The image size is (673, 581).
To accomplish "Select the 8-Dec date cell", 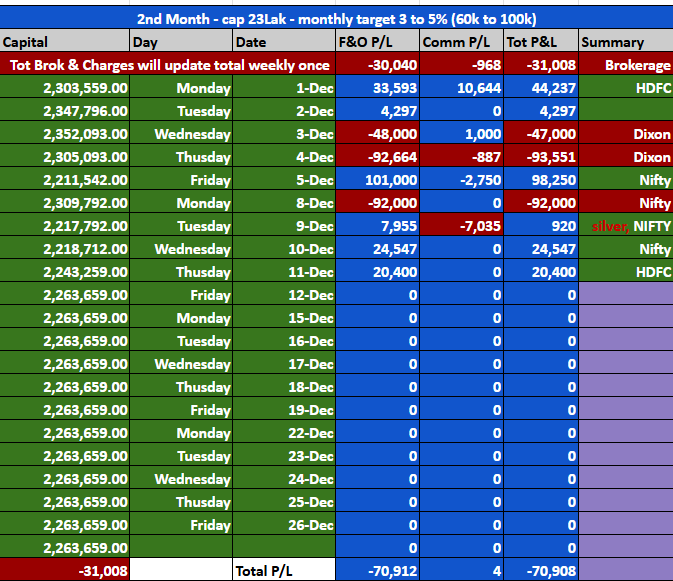I will [x=284, y=203].
